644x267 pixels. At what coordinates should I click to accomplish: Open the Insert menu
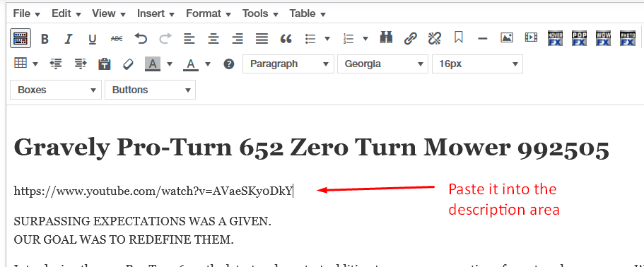[156, 13]
